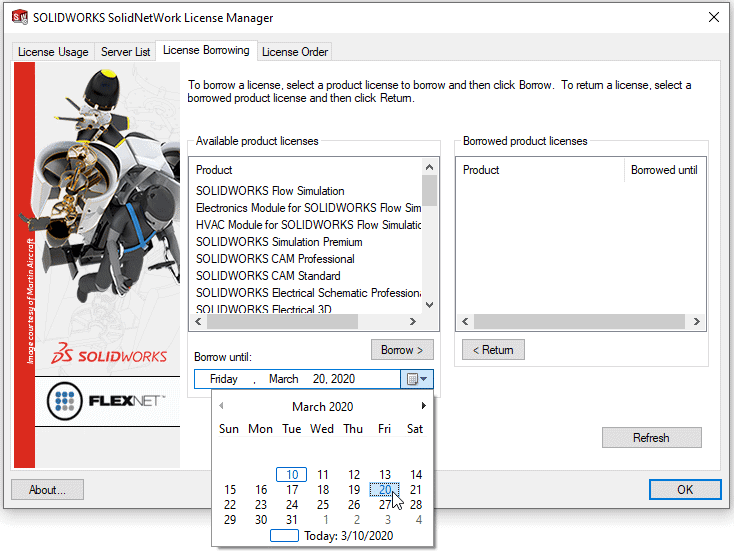Switch to the Server List tab
The width and height of the screenshot is (734, 552).
click(x=125, y=52)
